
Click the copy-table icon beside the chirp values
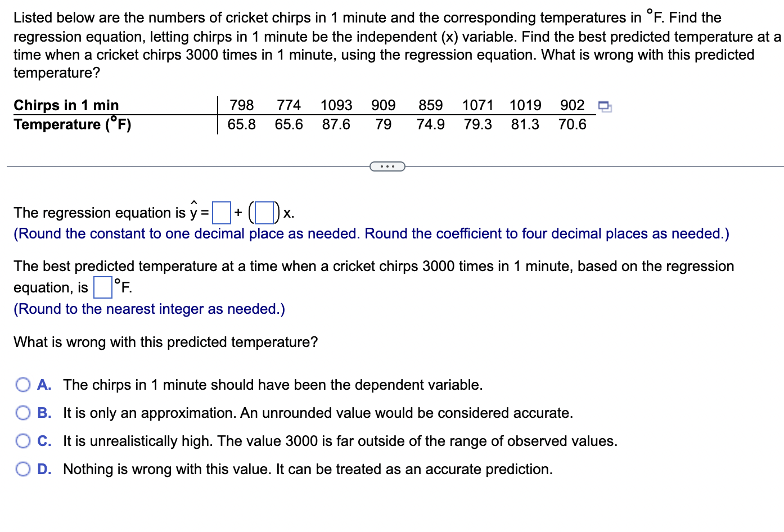point(605,106)
